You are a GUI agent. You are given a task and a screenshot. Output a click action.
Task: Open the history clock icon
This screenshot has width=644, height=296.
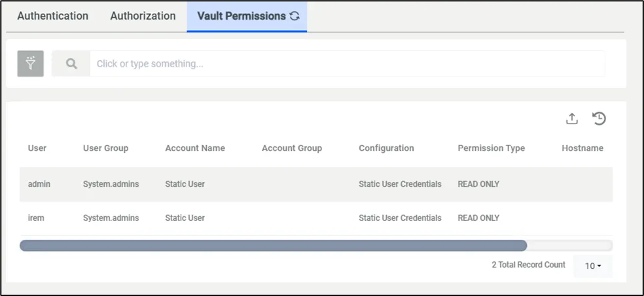599,118
